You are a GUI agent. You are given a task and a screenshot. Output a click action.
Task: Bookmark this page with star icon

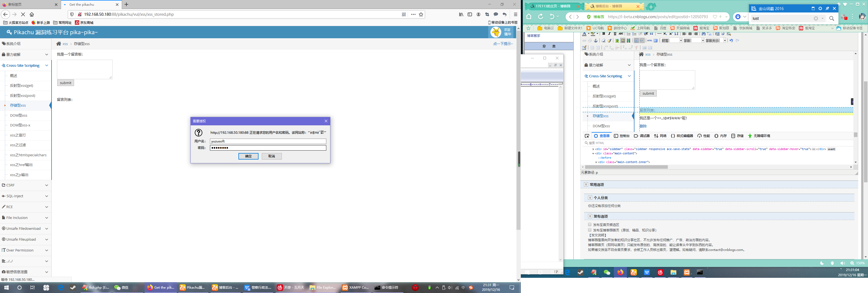(x=421, y=14)
